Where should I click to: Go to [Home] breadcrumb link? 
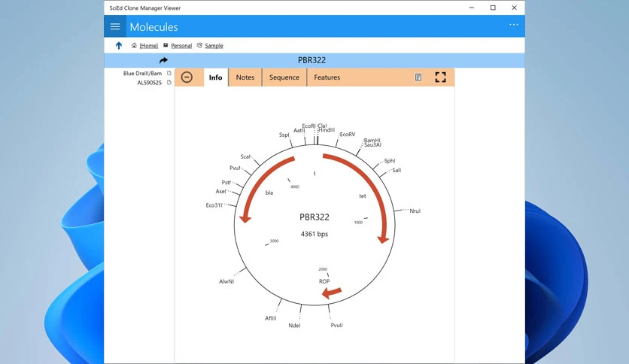149,46
